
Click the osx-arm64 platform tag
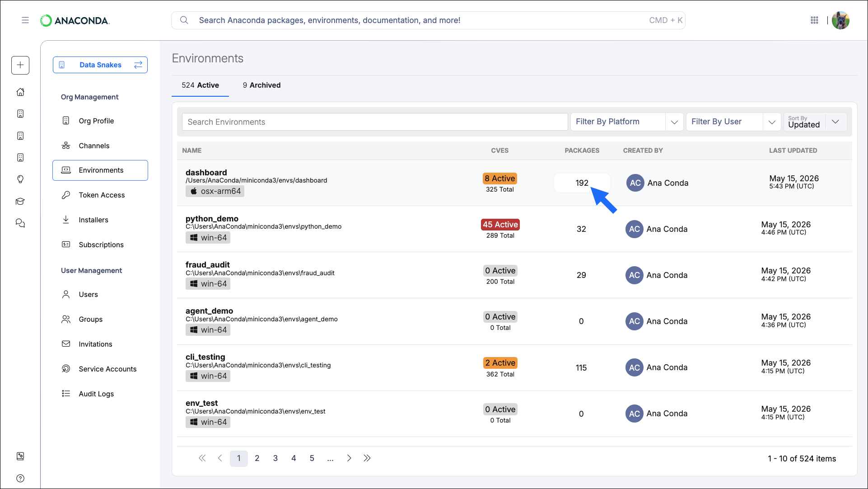215,191
